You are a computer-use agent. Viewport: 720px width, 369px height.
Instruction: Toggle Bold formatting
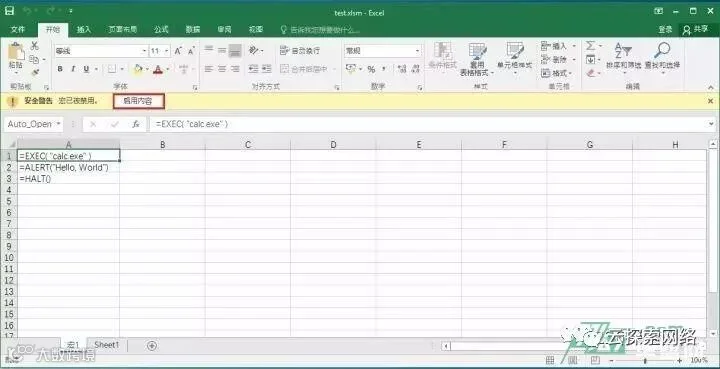pos(60,69)
